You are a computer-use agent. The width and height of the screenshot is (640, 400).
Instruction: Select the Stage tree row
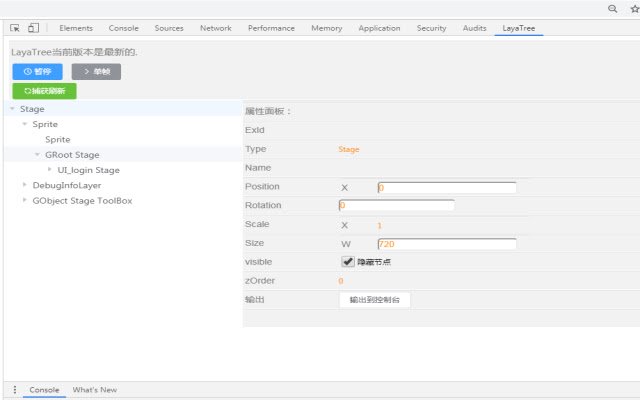123,109
